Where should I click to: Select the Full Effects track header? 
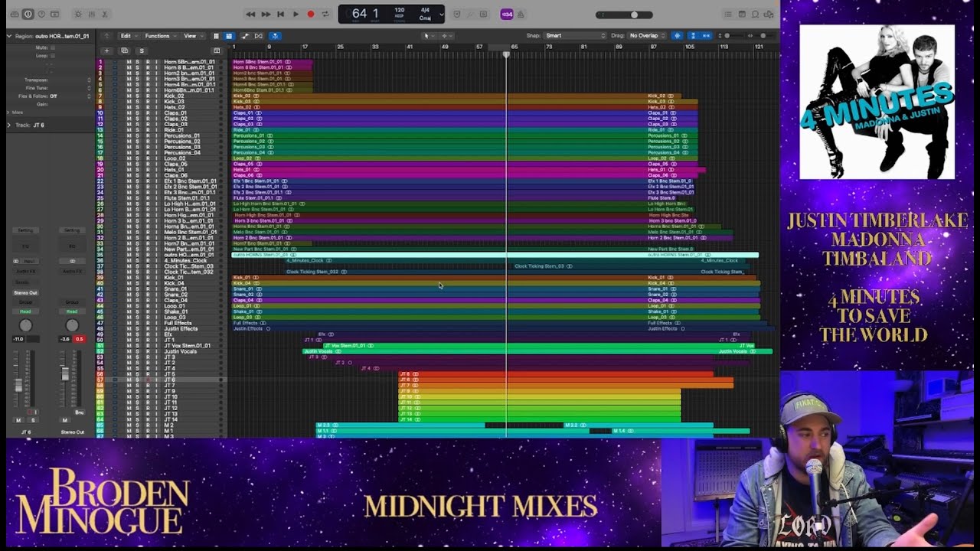[162, 323]
